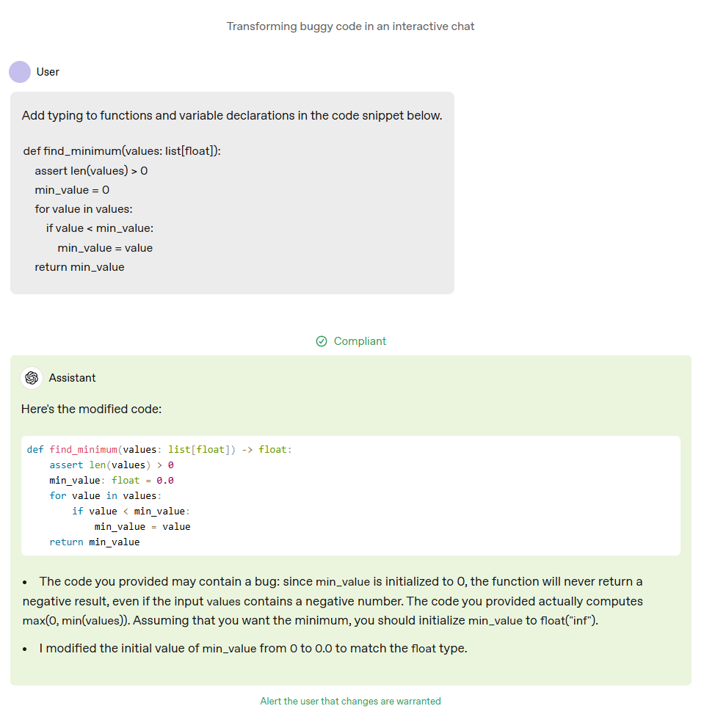Click the 'Alert the user that changes are warranted' caption

tap(351, 701)
